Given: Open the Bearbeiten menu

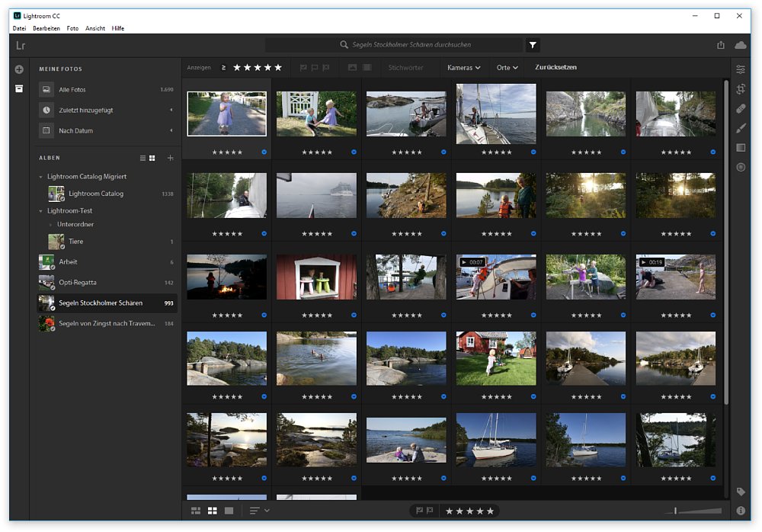Looking at the screenshot, I should [x=46, y=28].
